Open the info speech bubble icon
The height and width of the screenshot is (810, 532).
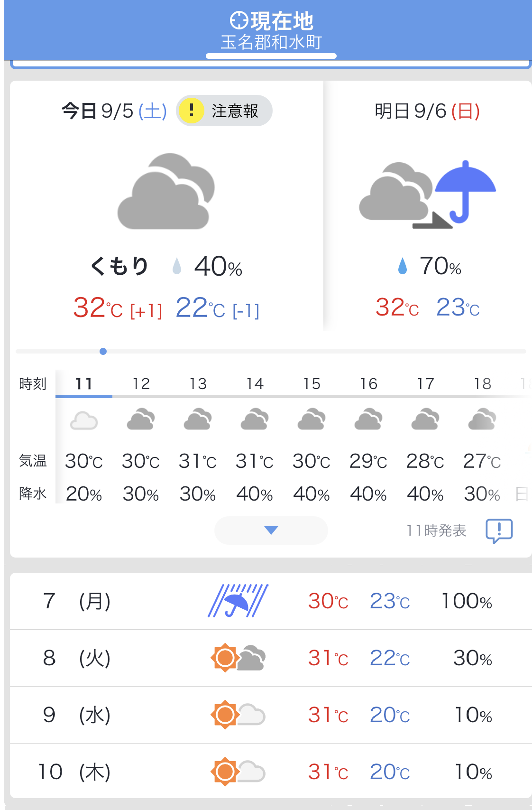click(x=499, y=531)
